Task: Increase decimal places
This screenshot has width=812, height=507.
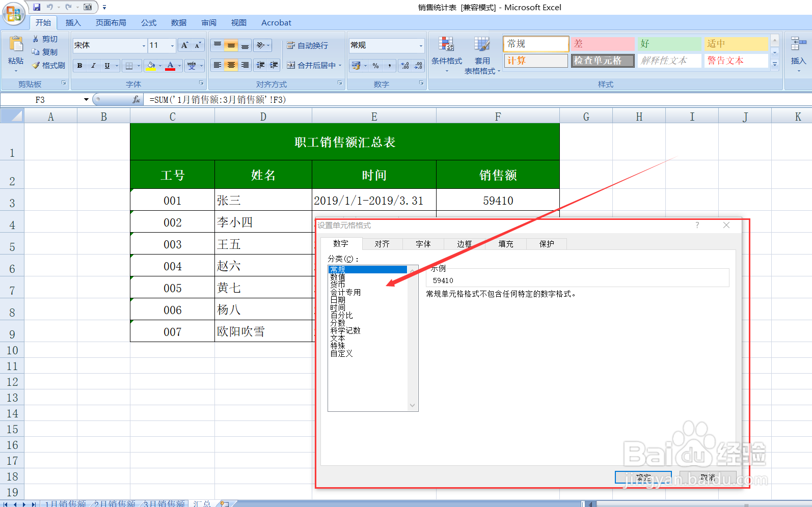Action: [405, 66]
